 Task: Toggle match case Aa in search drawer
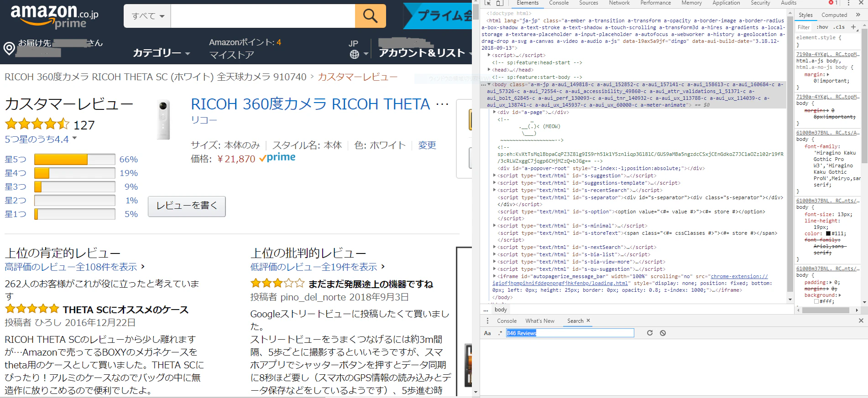click(487, 333)
